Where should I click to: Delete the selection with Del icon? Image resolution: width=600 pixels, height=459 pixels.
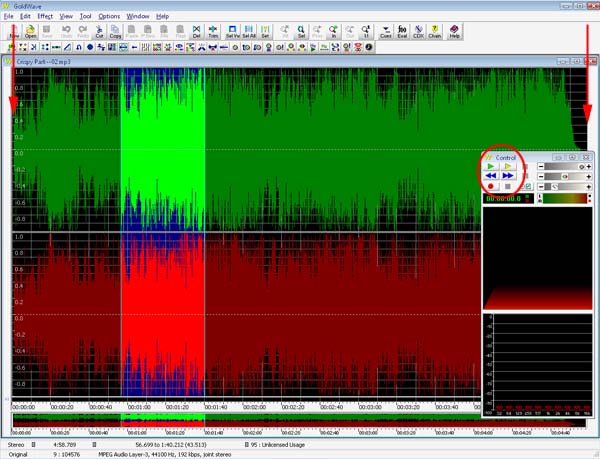point(195,33)
